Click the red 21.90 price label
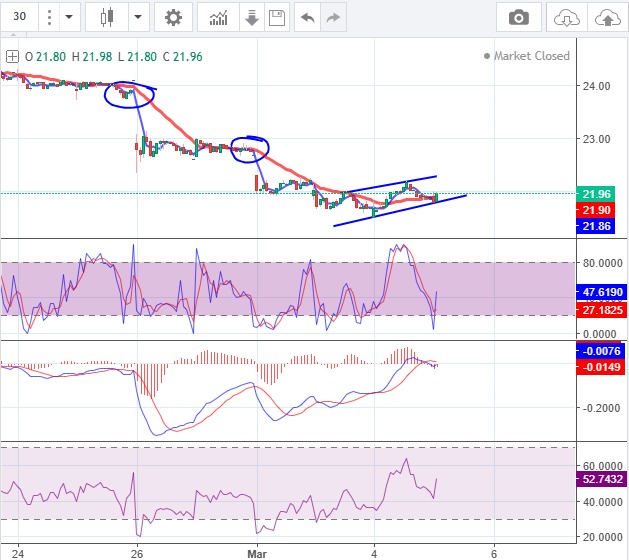 point(596,210)
